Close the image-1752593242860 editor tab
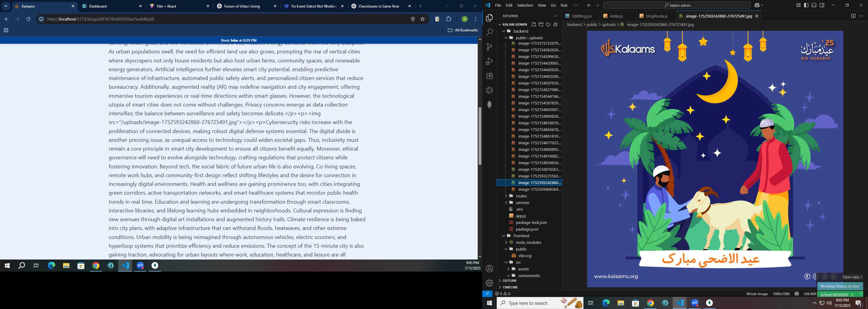The image size is (868, 309). [x=757, y=16]
